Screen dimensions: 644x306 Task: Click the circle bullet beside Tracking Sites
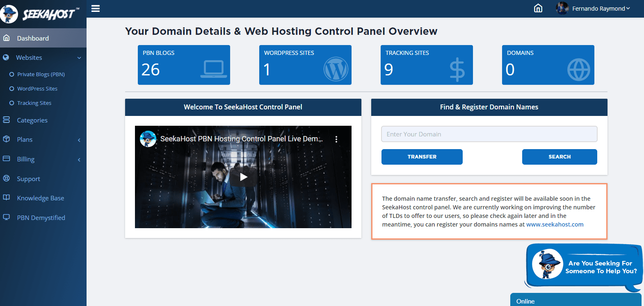coord(12,103)
